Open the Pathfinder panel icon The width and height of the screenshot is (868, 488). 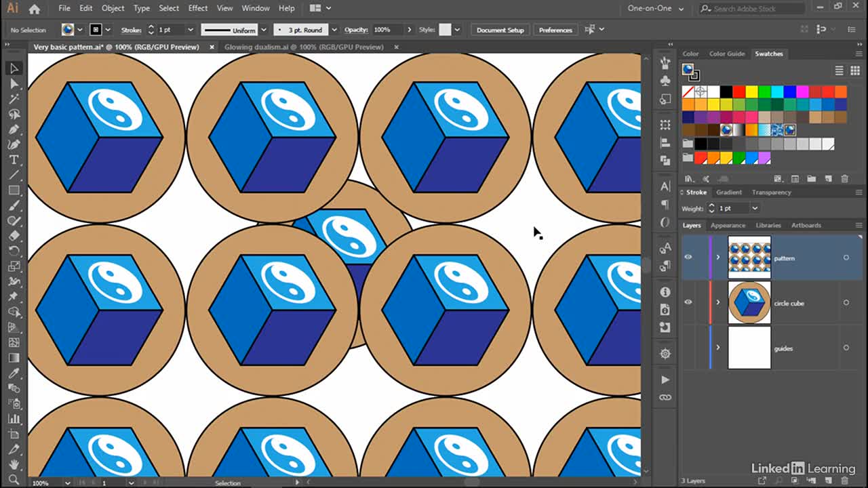click(665, 161)
